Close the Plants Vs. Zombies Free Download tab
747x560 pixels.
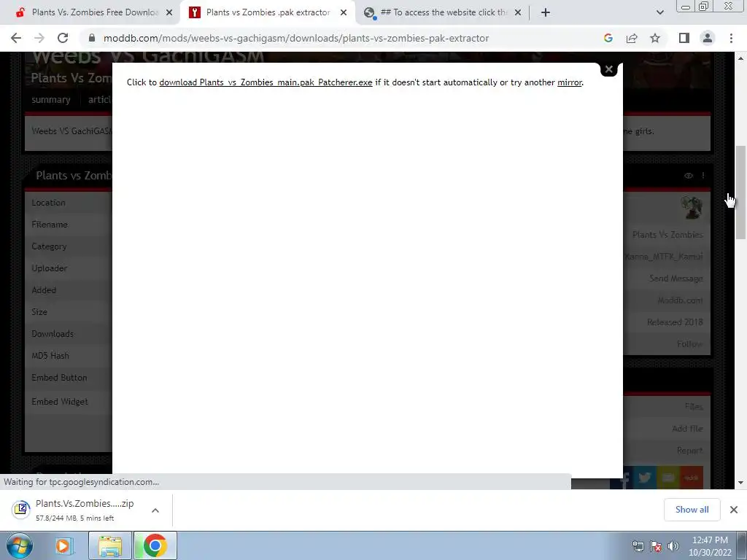tap(169, 12)
